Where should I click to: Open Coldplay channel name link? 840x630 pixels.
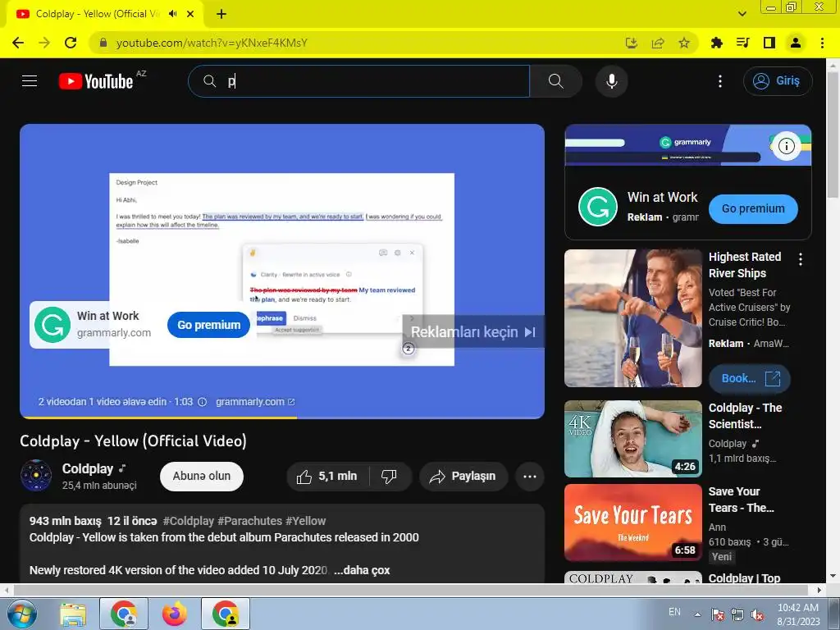[x=88, y=468]
